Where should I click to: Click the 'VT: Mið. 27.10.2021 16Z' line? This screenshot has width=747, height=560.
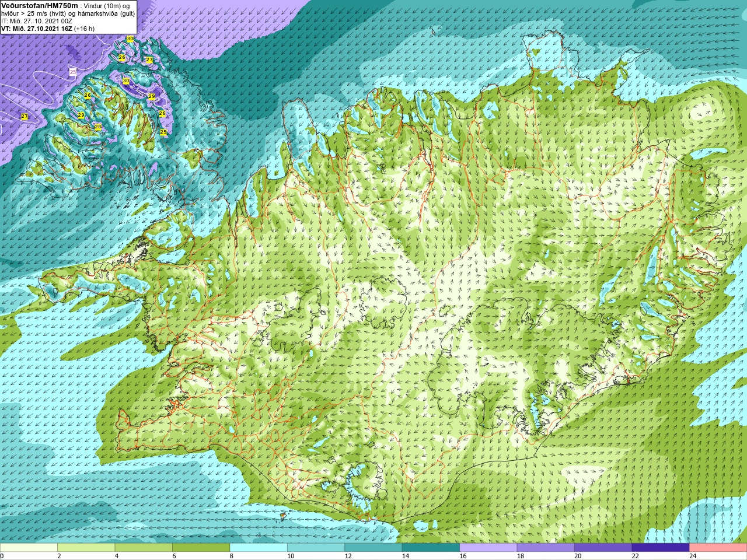click(x=37, y=29)
